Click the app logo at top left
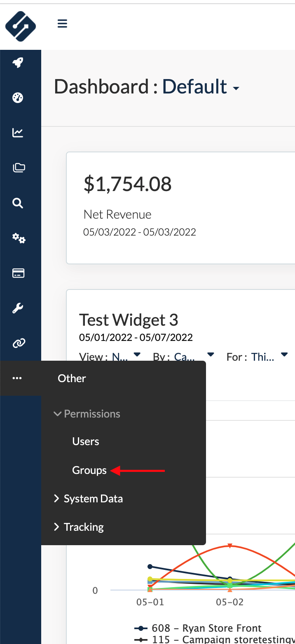295x644 pixels. (x=20, y=26)
